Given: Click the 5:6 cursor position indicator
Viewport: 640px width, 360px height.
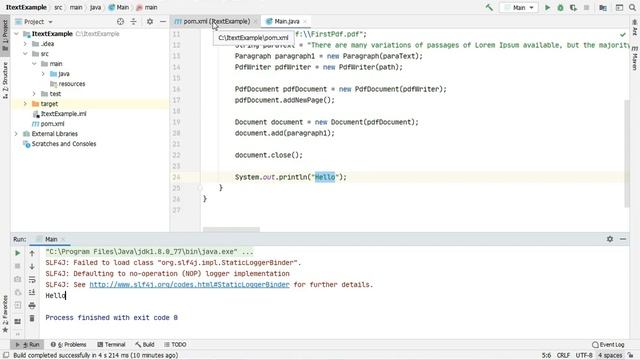Looking at the screenshot, I should 546,356.
